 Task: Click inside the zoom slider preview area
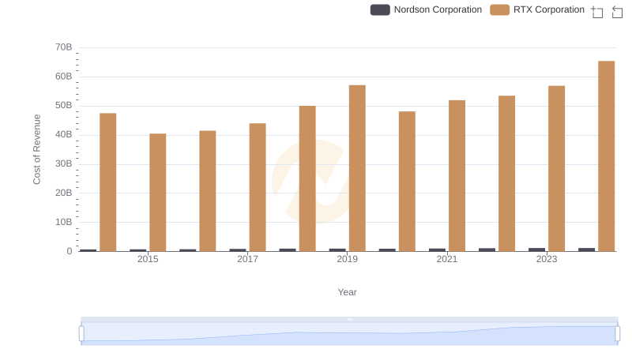coord(349,334)
